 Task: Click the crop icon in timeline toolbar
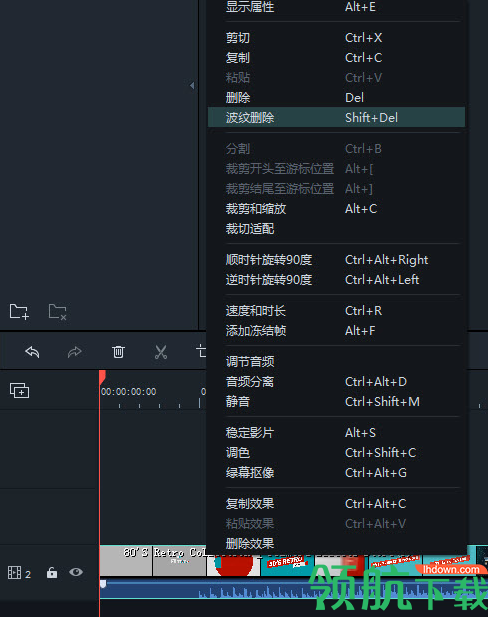(201, 351)
